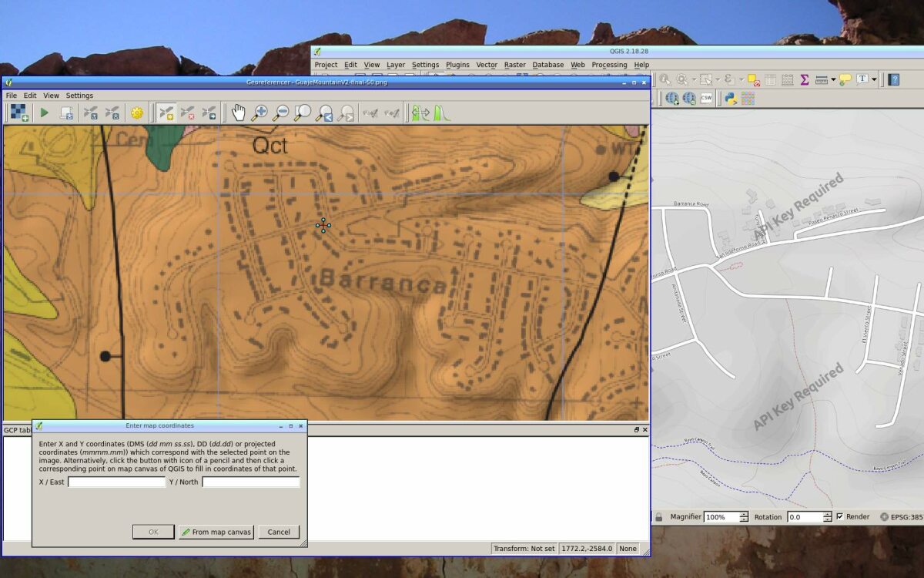Expand the text annotation dropdown arrow
924x578 pixels.
tap(875, 79)
